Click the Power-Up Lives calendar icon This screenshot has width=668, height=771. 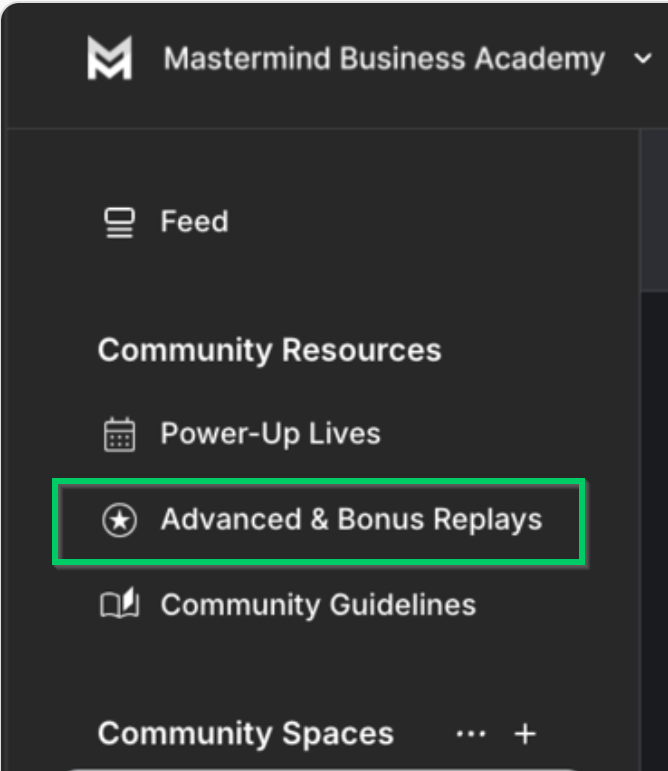point(119,435)
